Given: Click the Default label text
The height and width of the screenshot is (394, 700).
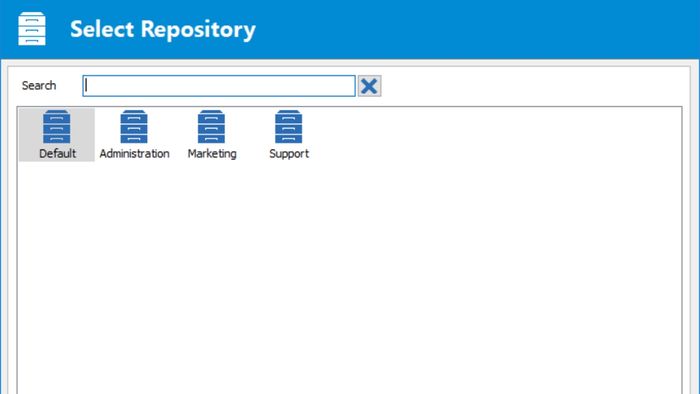Looking at the screenshot, I should pos(57,153).
